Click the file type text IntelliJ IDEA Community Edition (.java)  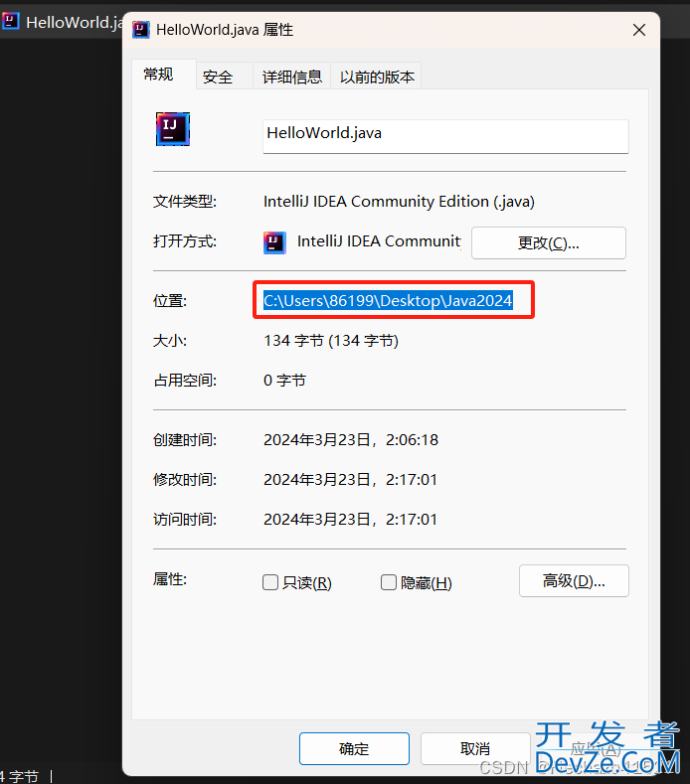399,202
